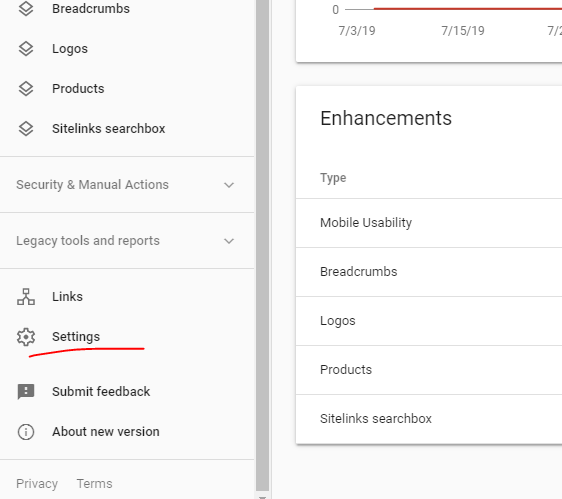The image size is (562, 499).
Task: Click the Sitelinks searchbox row in Enhancements
Action: tap(429, 419)
